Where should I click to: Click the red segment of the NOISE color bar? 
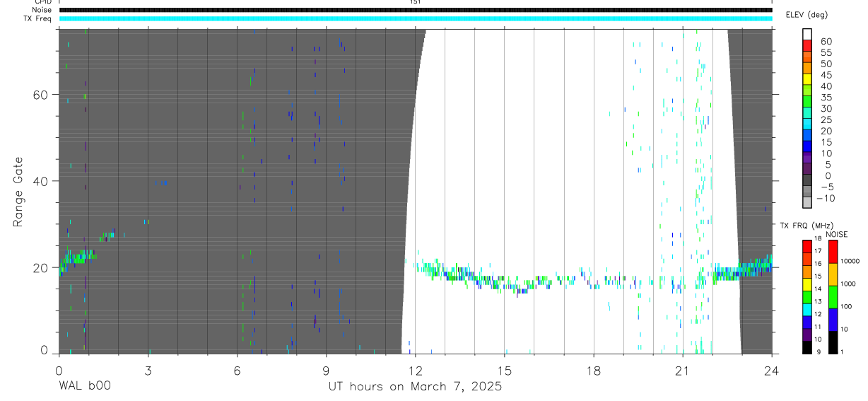tap(833, 252)
